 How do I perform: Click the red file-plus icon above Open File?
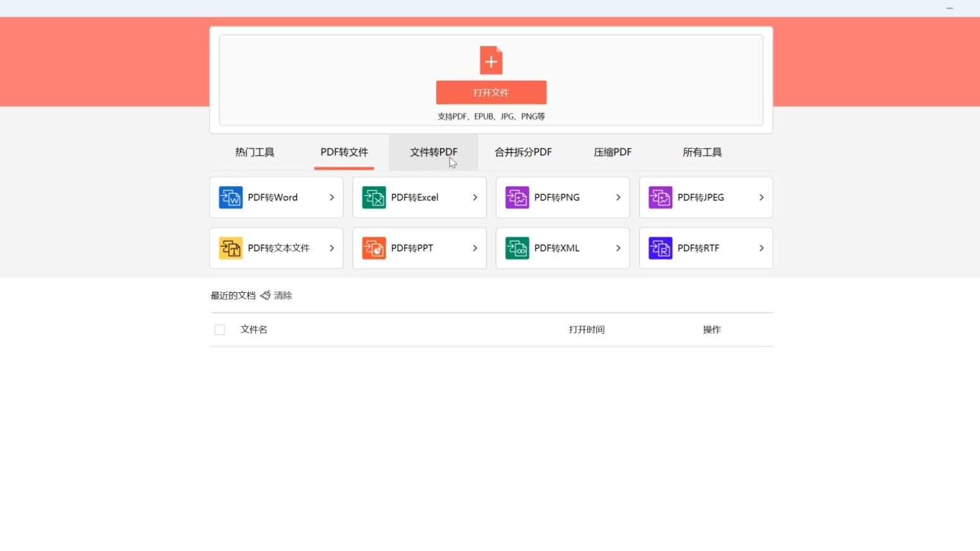coord(491,61)
